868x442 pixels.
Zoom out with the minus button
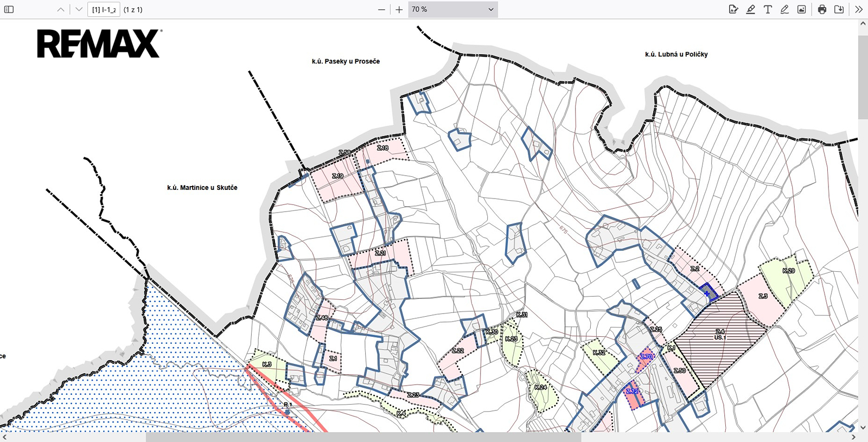click(381, 9)
